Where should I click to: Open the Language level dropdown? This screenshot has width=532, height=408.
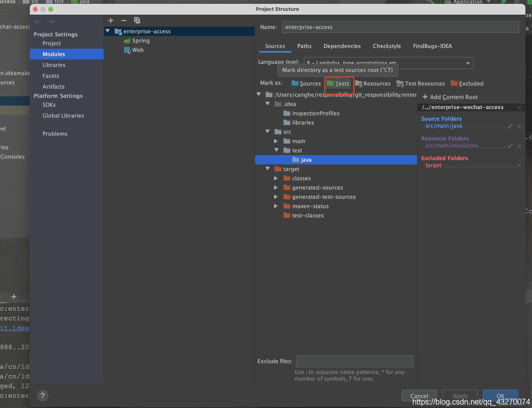468,63
